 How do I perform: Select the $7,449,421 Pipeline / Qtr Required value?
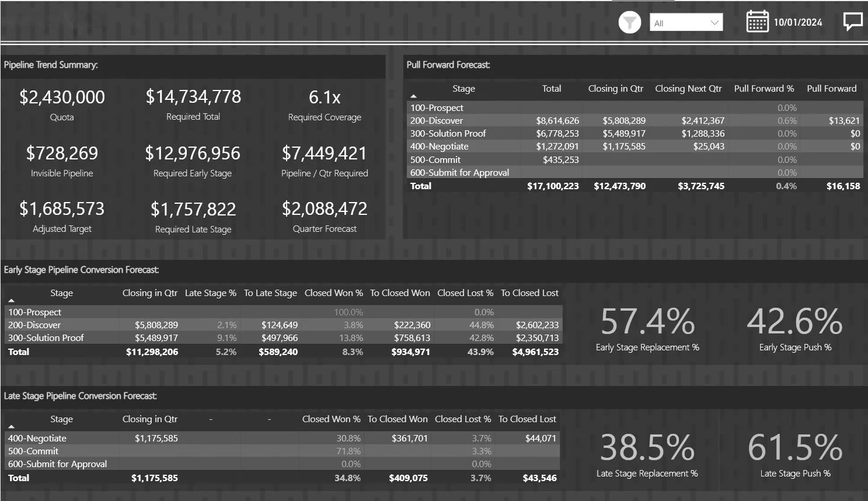[x=325, y=153]
